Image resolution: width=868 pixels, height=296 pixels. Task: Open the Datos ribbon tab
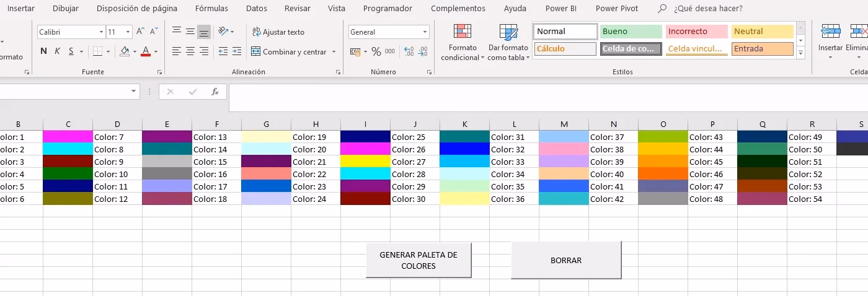coord(257,9)
